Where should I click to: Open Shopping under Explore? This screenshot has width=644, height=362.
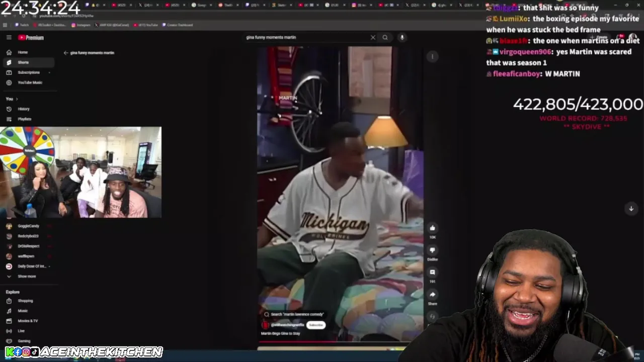25,301
